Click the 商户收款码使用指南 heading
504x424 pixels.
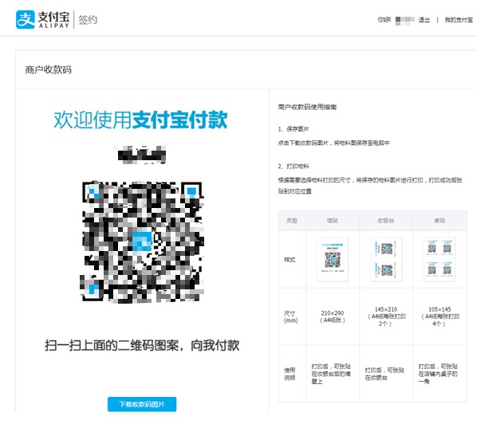pyautogui.click(x=307, y=107)
